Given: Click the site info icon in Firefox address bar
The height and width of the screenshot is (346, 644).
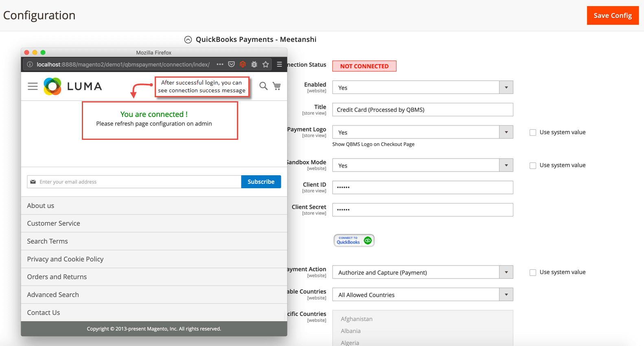Looking at the screenshot, I should (x=30, y=64).
